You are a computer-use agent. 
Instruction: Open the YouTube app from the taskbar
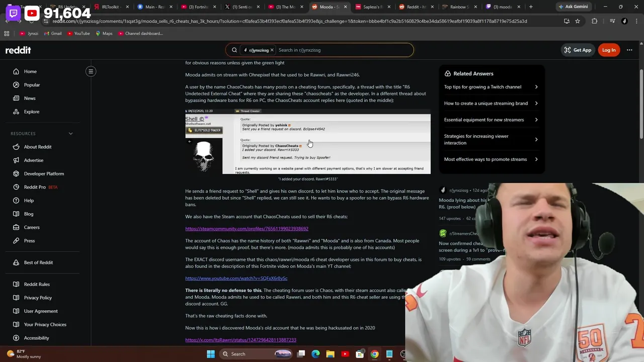click(x=345, y=354)
